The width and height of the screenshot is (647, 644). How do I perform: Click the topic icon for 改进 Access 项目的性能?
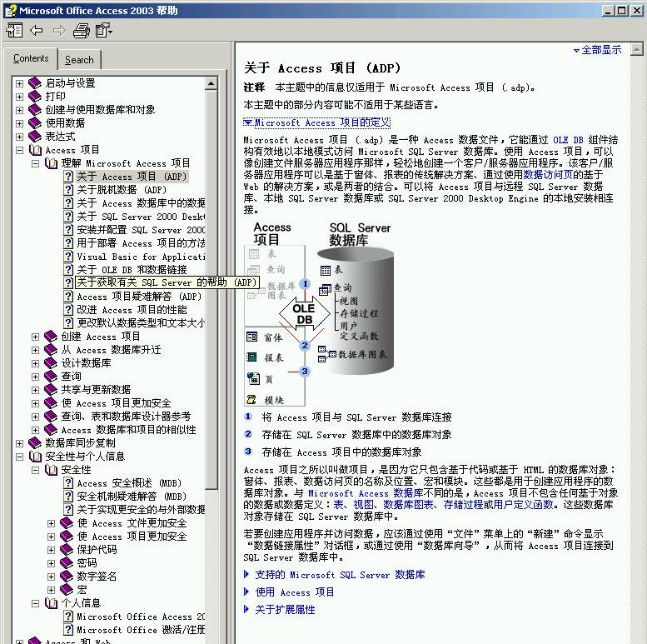coord(68,310)
